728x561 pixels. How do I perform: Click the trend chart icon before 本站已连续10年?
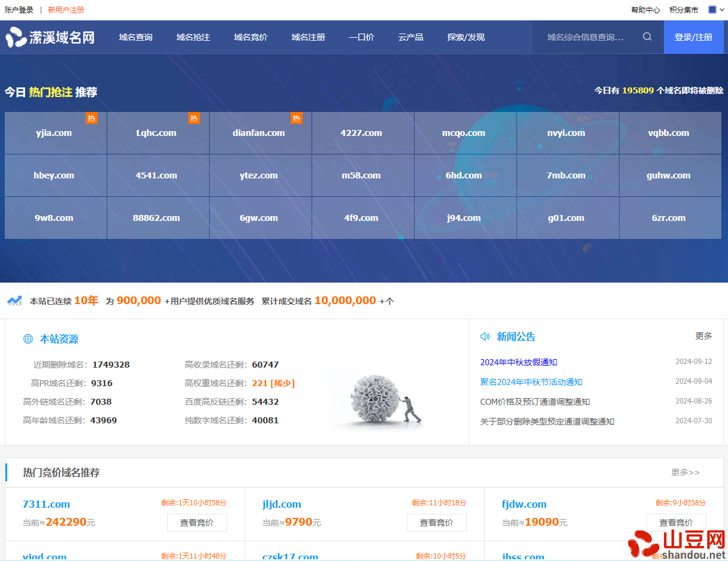coord(14,300)
